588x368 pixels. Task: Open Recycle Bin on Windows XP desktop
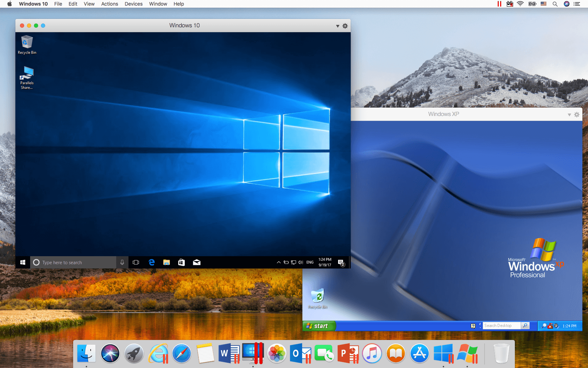(x=318, y=299)
